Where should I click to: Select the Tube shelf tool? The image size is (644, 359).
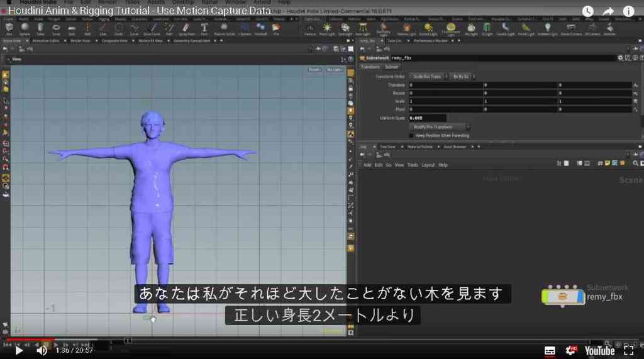click(x=40, y=29)
